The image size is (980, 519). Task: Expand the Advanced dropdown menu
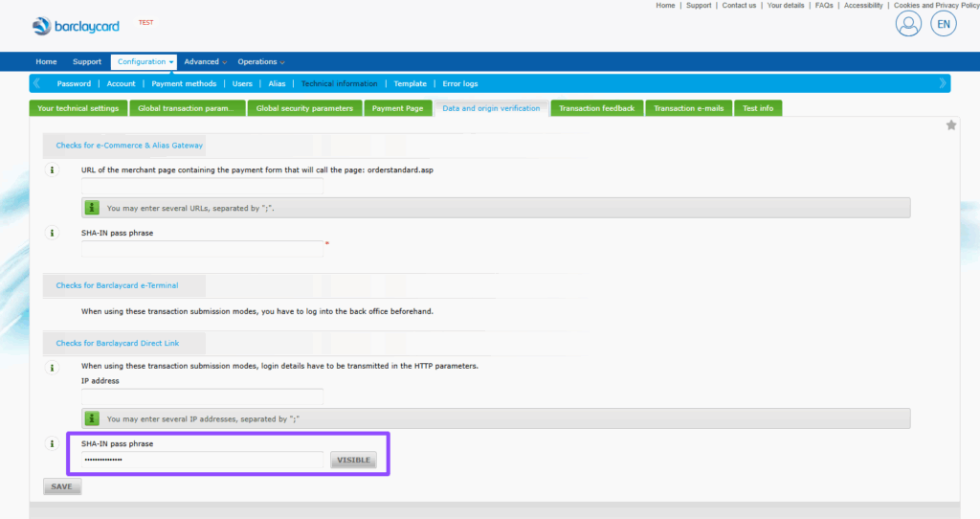pos(205,62)
